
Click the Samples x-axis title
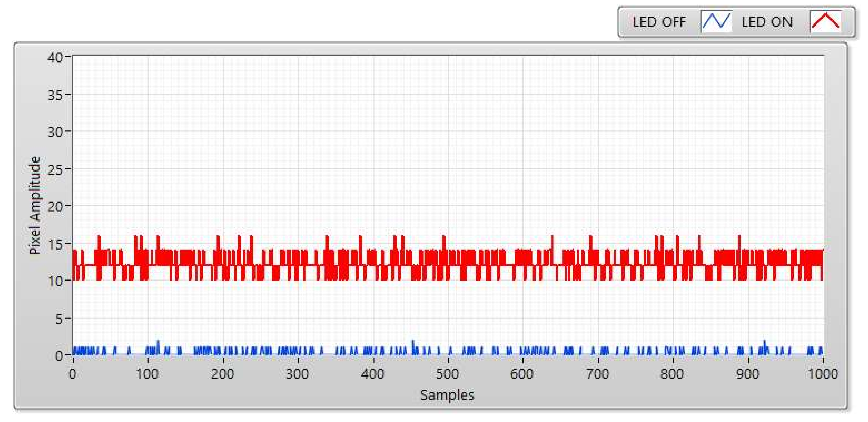coord(447,395)
